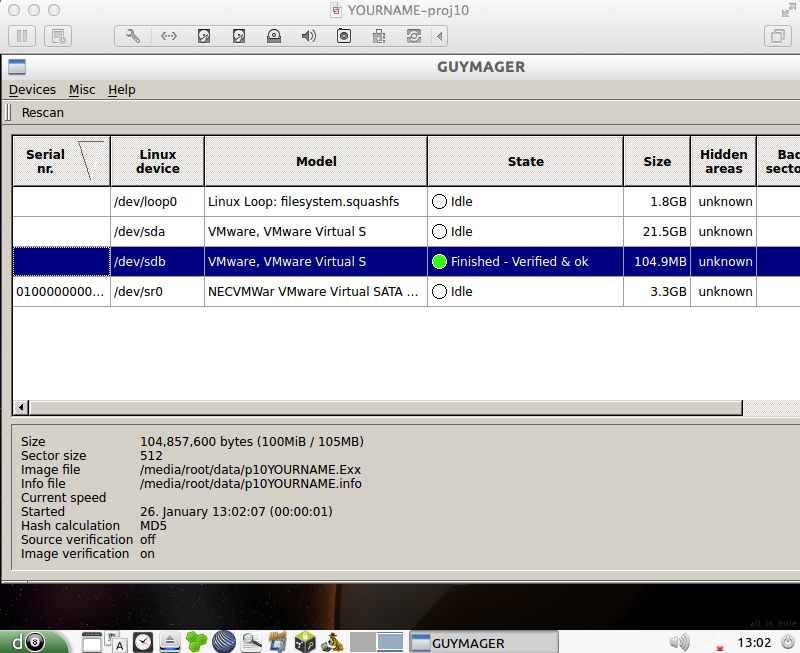This screenshot has width=800, height=653.
Task: Click the camera device icon in the VMware toolbar
Action: click(x=344, y=36)
